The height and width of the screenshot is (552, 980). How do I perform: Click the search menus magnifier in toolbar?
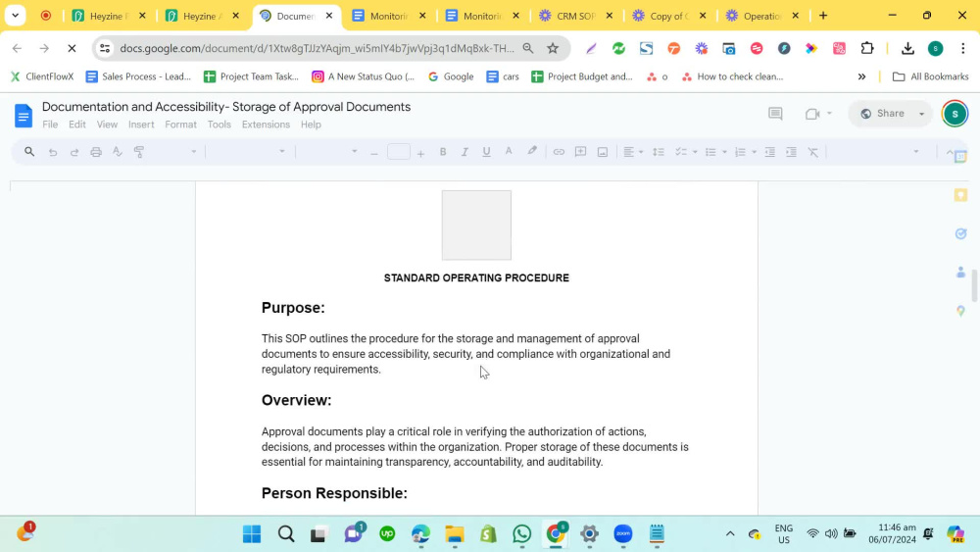29,152
